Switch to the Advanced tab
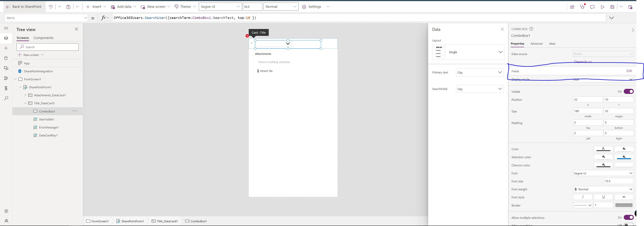The width and height of the screenshot is (644, 226). point(536,43)
